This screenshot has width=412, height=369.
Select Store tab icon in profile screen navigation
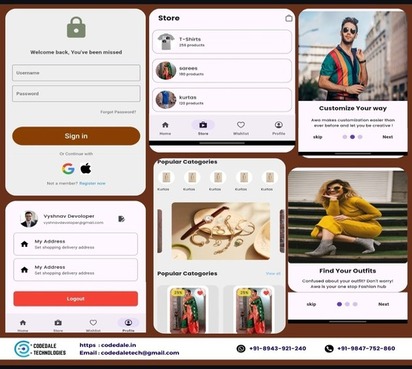(x=58, y=322)
